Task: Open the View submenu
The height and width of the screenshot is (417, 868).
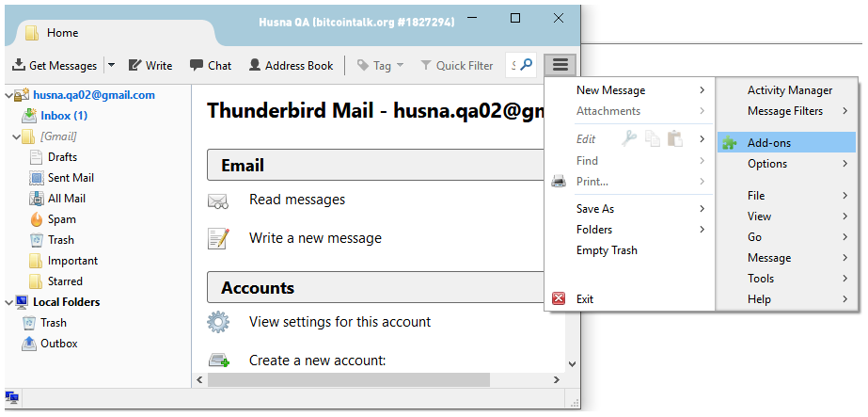Action: coord(786,216)
